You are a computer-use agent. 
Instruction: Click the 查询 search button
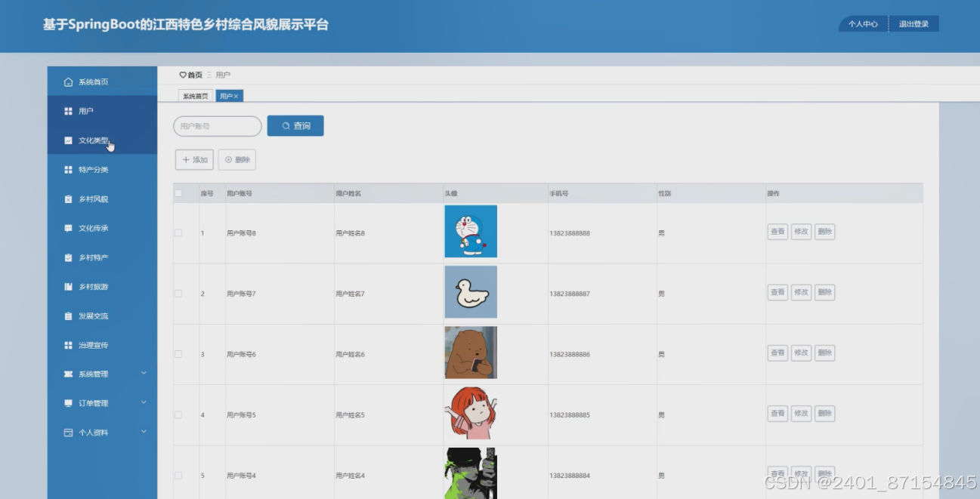coord(295,126)
